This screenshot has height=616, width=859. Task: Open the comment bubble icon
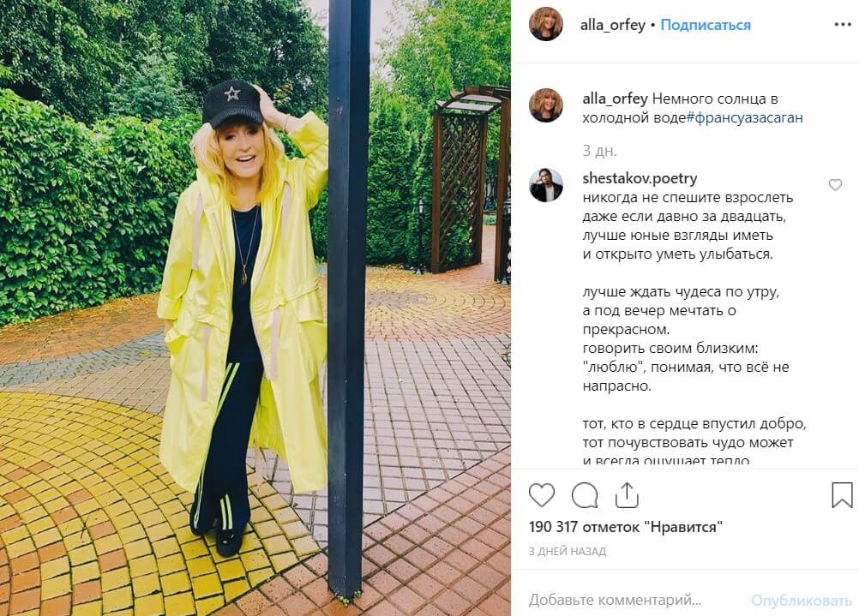(585, 495)
